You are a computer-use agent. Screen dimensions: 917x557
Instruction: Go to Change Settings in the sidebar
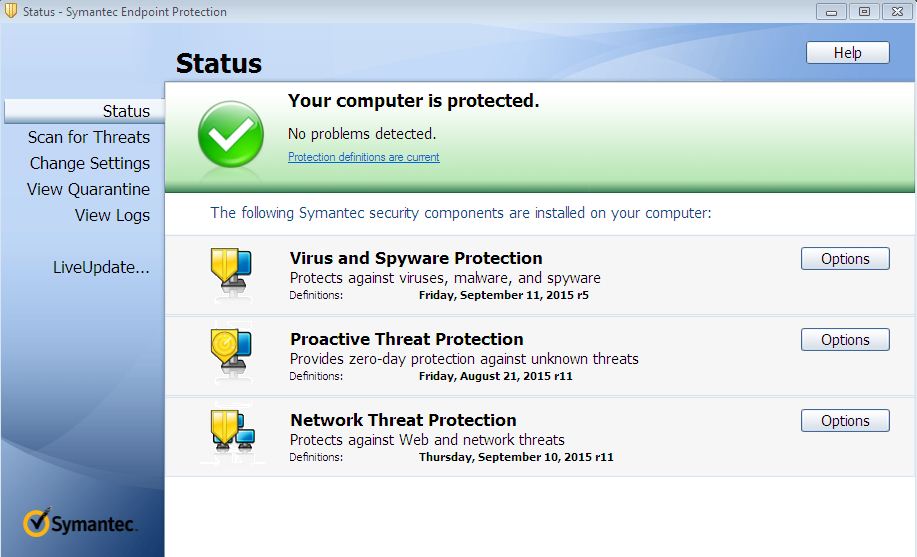[90, 163]
